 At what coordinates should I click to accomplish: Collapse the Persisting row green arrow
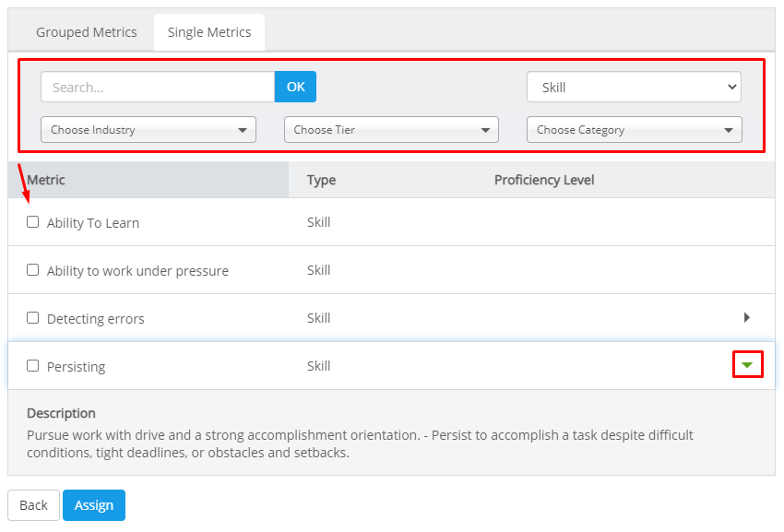coord(747,365)
